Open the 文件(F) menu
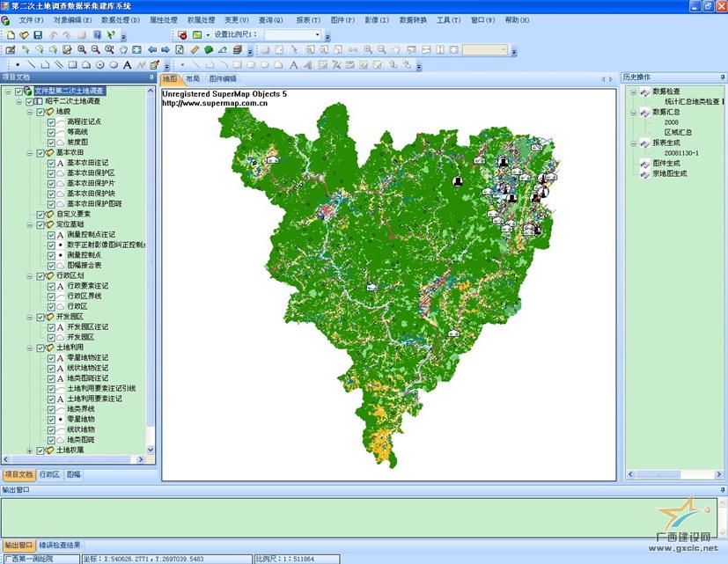The width and height of the screenshot is (728, 564). (31, 20)
